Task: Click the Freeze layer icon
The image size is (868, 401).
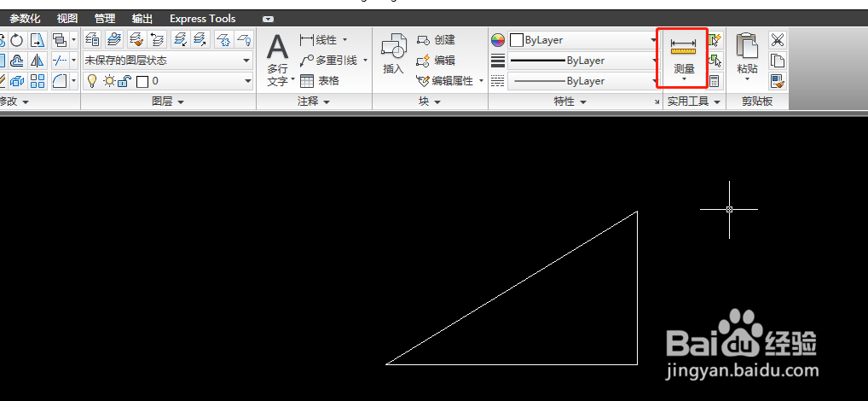Action: click(223, 39)
